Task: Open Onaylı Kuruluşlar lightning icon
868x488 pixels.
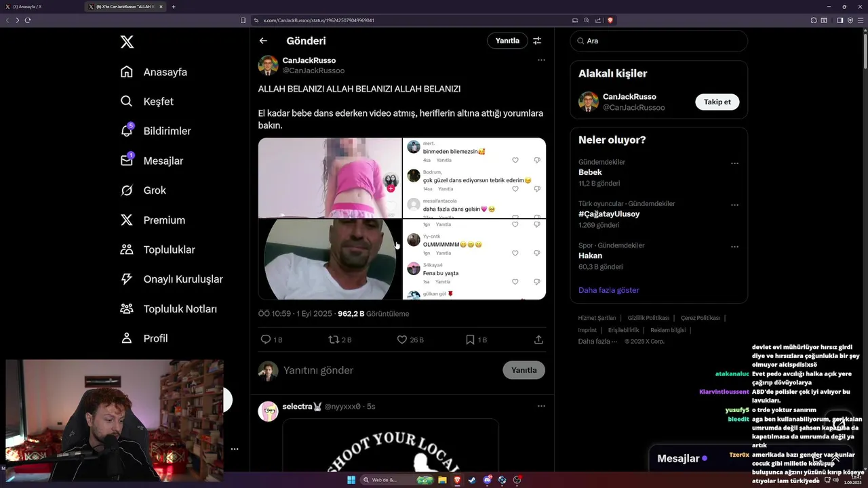Action: tap(126, 279)
